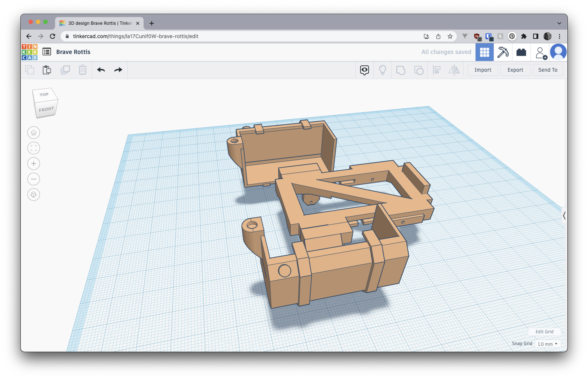
Task: Open the Notes tool icon
Action: coord(364,70)
